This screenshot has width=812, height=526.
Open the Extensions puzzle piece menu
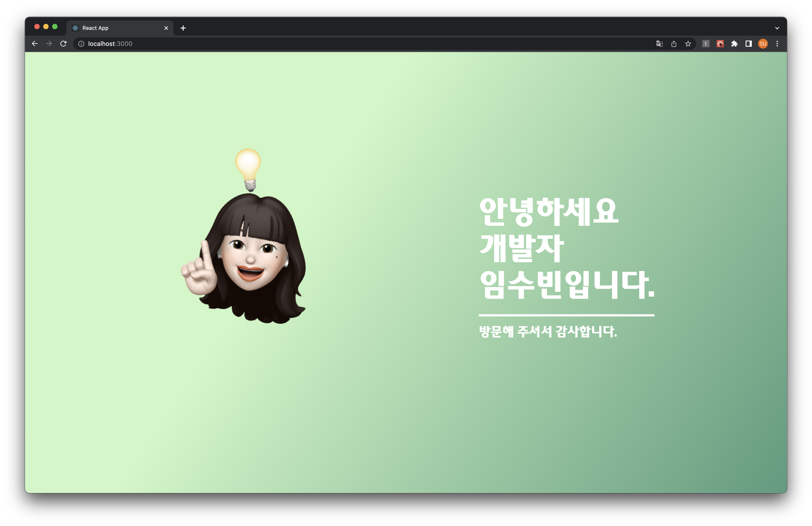[734, 44]
